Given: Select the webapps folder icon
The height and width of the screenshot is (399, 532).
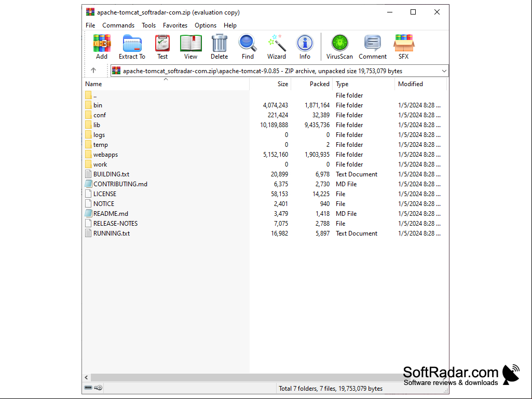Looking at the screenshot, I should click(x=88, y=154).
